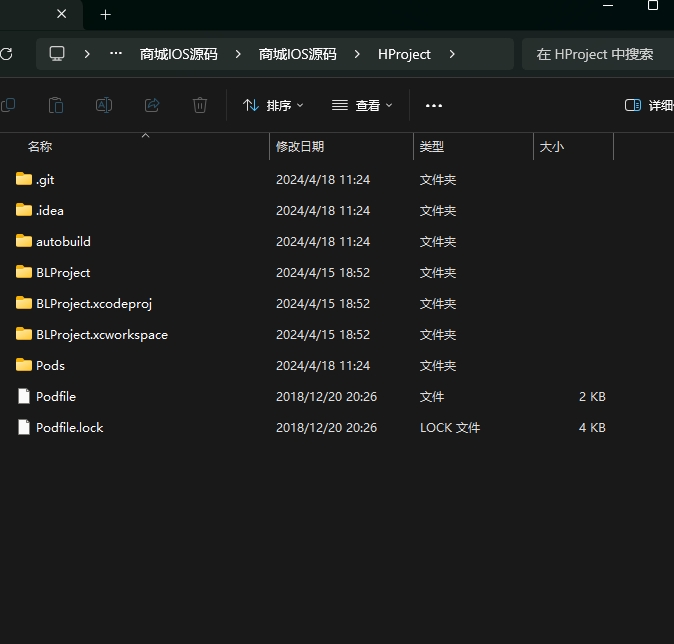Click first 商城IOS源码 breadcrumb segment
The height and width of the screenshot is (644, 674).
click(x=178, y=54)
